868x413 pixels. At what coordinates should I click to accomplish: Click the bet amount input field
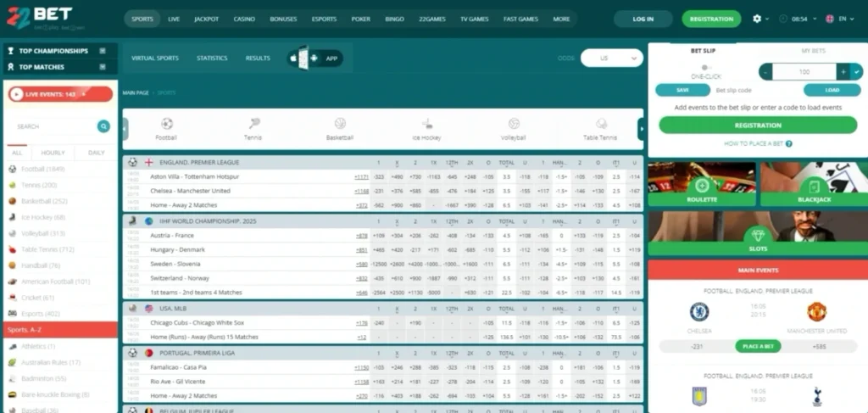click(804, 71)
